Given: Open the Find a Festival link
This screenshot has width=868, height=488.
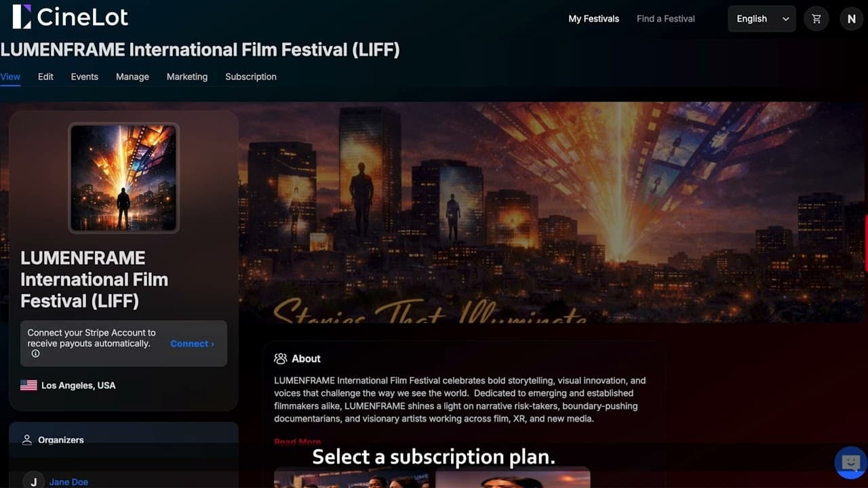Looking at the screenshot, I should pyautogui.click(x=666, y=19).
